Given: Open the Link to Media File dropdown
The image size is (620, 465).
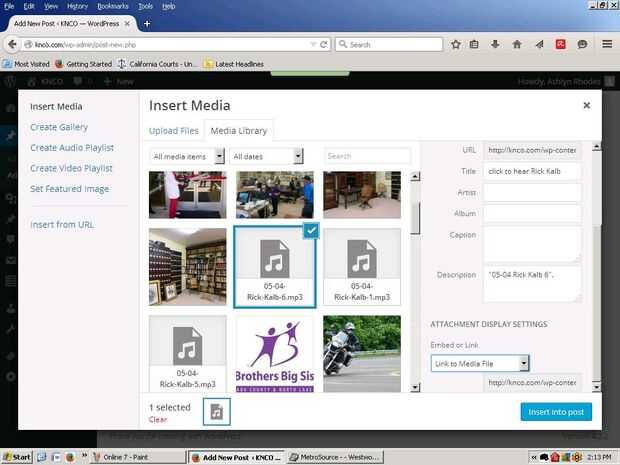Looking at the screenshot, I should pos(480,363).
